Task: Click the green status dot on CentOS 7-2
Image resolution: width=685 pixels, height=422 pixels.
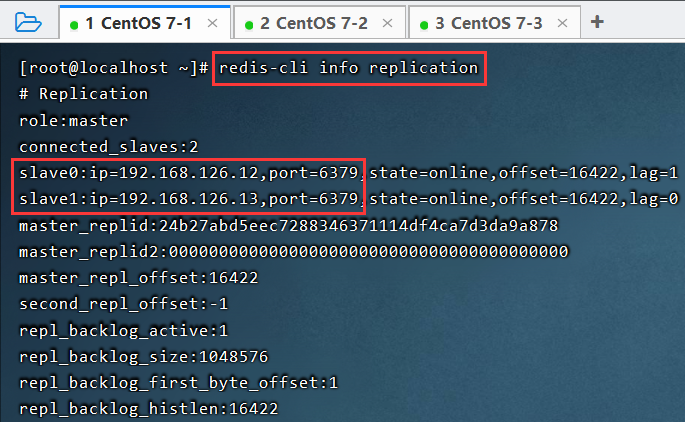Action: 249,25
